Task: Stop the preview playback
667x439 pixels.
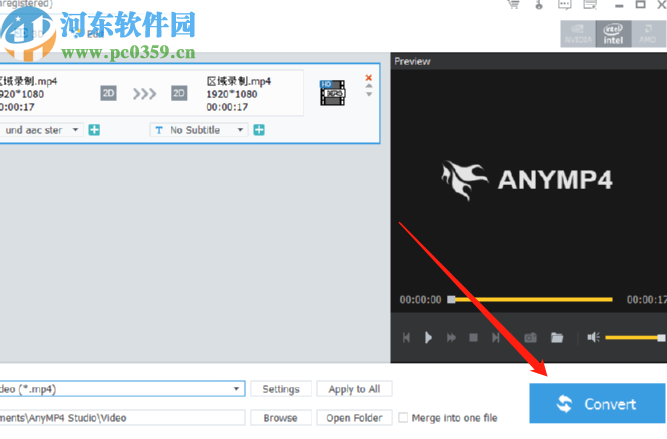Action: [x=473, y=338]
